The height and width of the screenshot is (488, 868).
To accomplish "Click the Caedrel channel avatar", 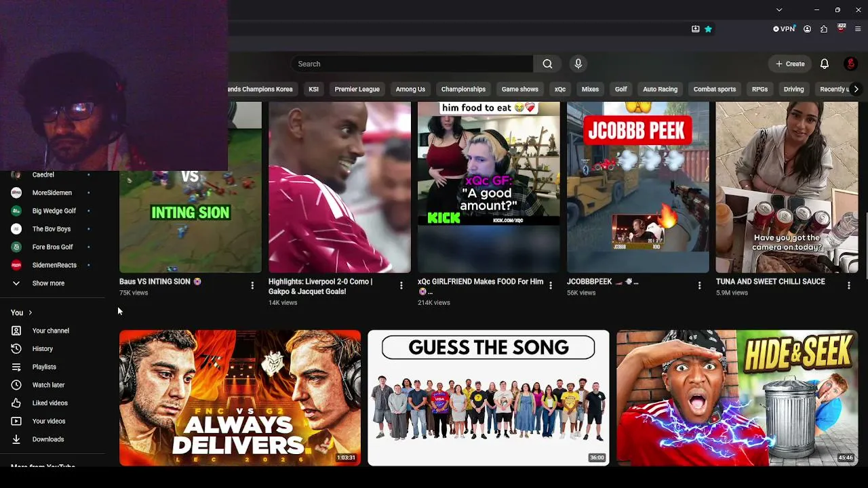I will [x=16, y=175].
